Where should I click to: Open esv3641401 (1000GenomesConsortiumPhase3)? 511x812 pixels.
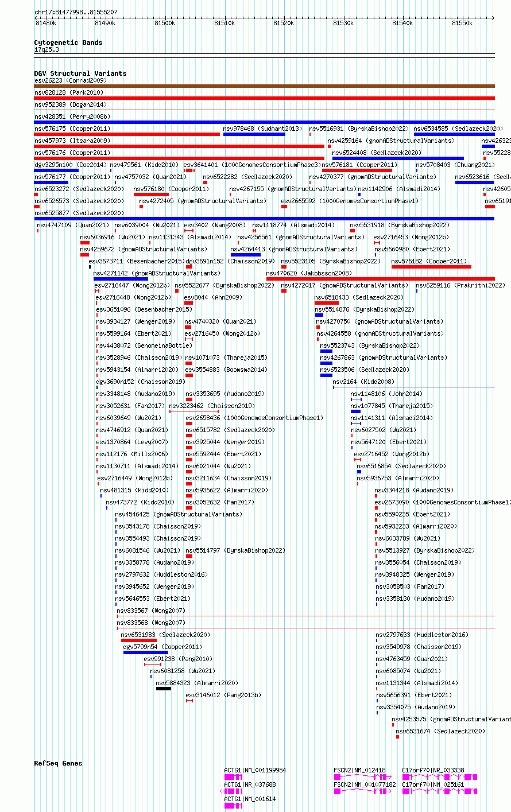pos(252,165)
